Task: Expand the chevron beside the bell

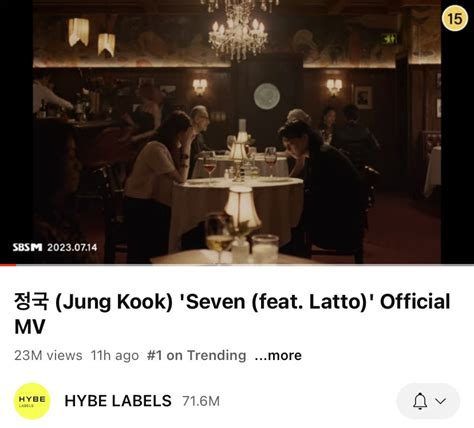Action: (441, 401)
